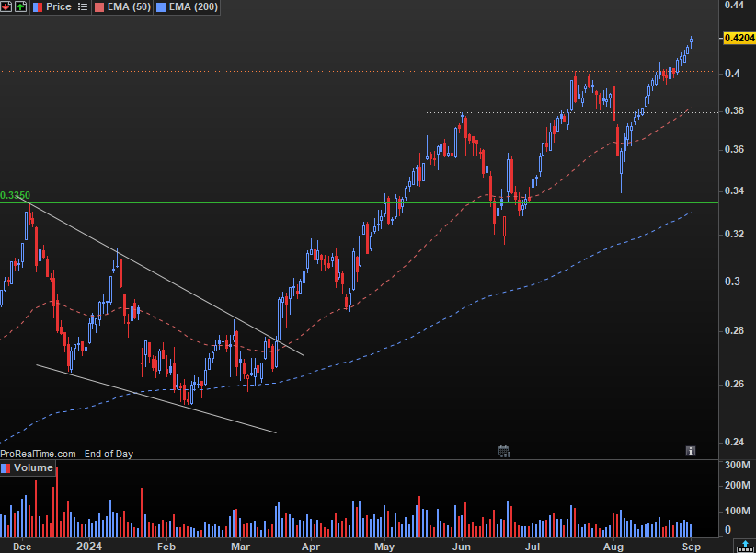
Task: Click the blue arrow icon in bottom-right corner
Action: tap(745, 546)
